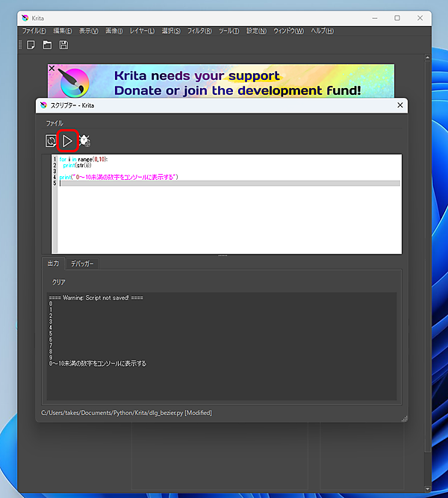Close the Scripter dialog window
Screen dimensions: 448x498
400,105
